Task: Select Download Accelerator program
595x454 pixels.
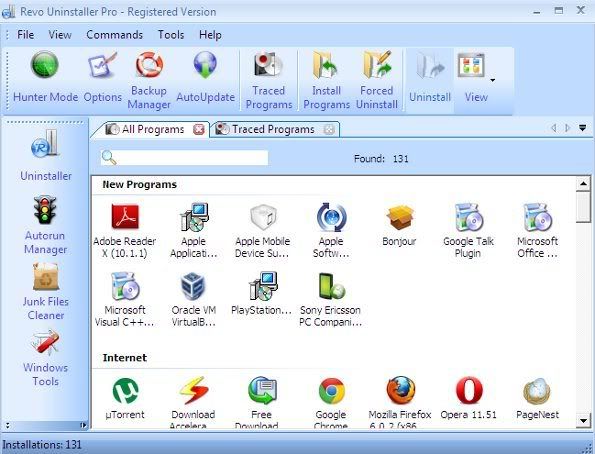Action: pyautogui.click(x=193, y=402)
